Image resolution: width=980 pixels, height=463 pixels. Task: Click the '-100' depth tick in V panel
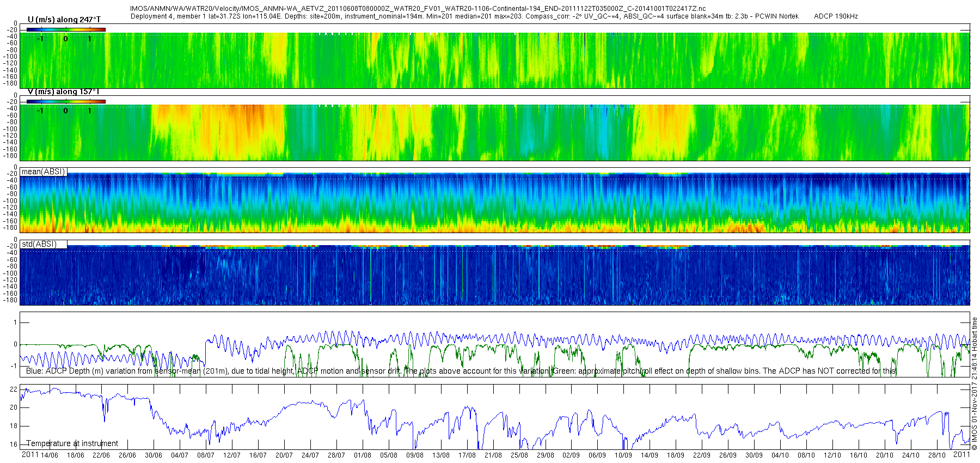(x=11, y=129)
